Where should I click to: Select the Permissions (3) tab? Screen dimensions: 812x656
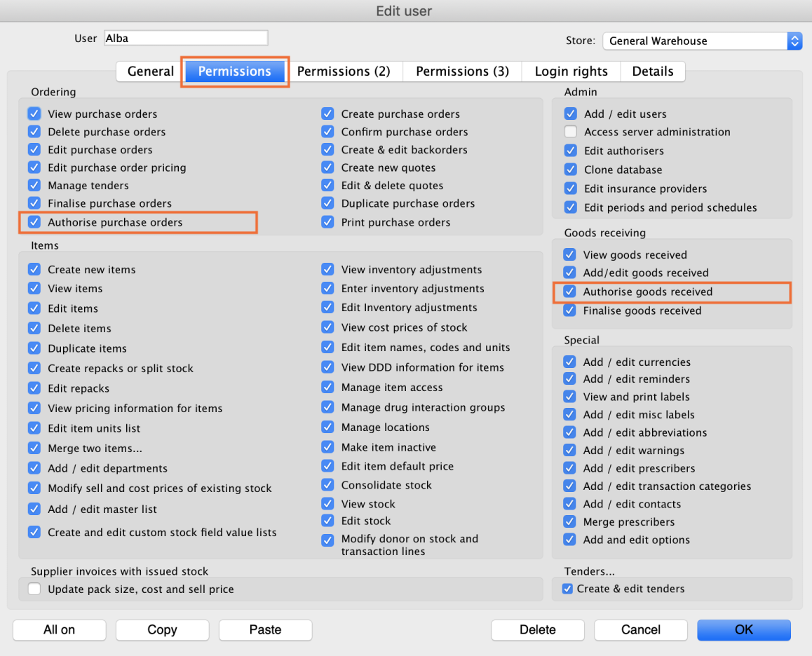click(x=462, y=71)
